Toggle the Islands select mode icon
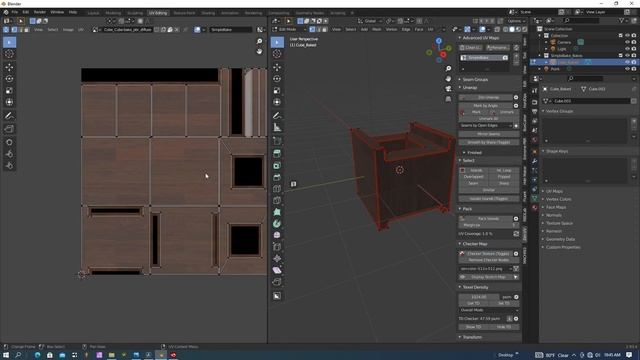The height and width of the screenshot is (360, 640). (462, 170)
